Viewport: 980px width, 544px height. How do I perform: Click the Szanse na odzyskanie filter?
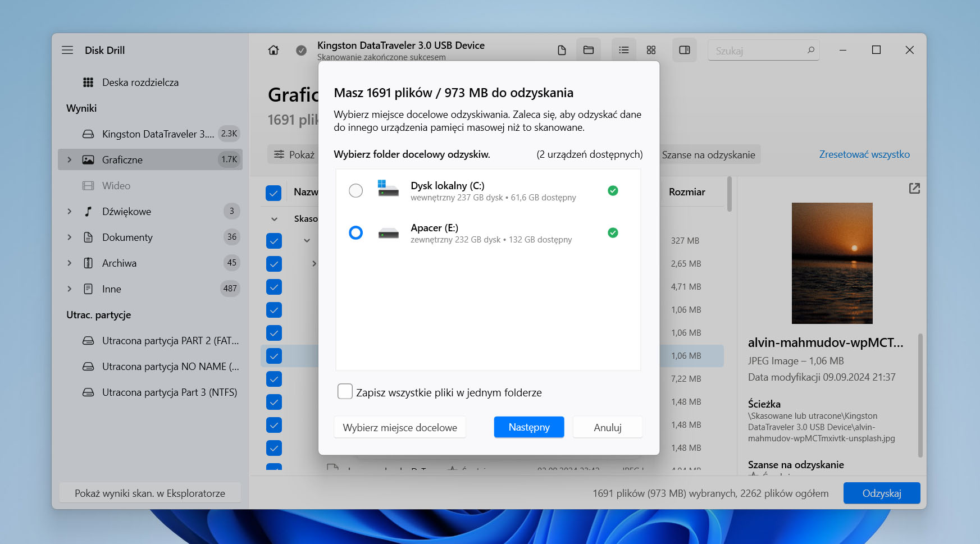(709, 154)
